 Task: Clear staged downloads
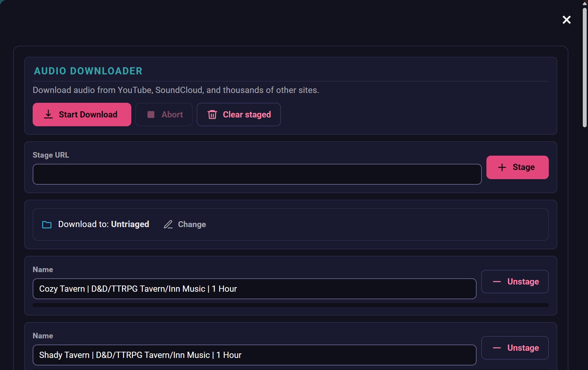(x=239, y=115)
